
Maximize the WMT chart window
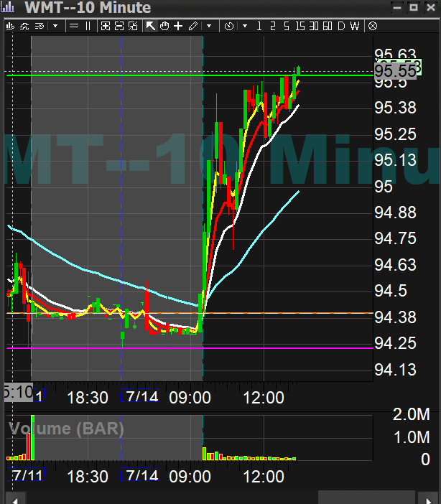[414, 7]
